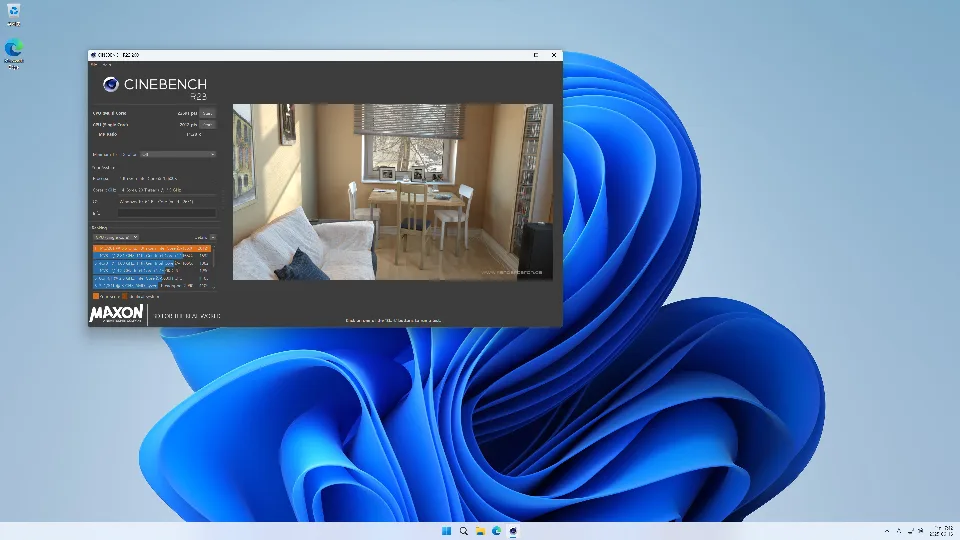The width and height of the screenshot is (960, 540).
Task: Launch File Explorer from the taskbar
Action: tap(480, 530)
